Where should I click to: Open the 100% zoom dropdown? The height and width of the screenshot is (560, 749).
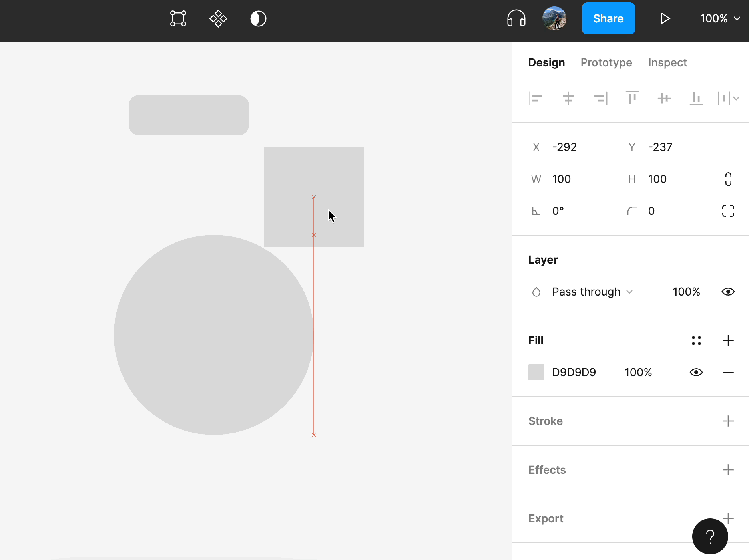pyautogui.click(x=720, y=18)
